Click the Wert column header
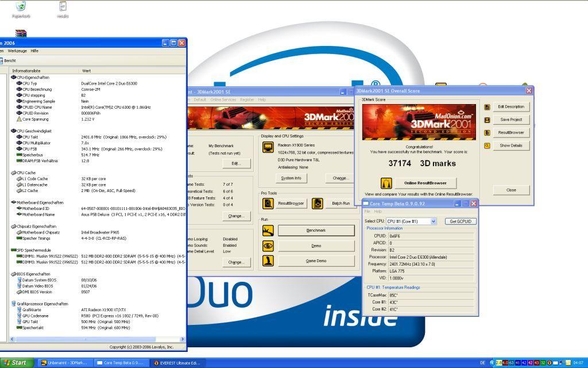588x368 pixels. click(133, 71)
